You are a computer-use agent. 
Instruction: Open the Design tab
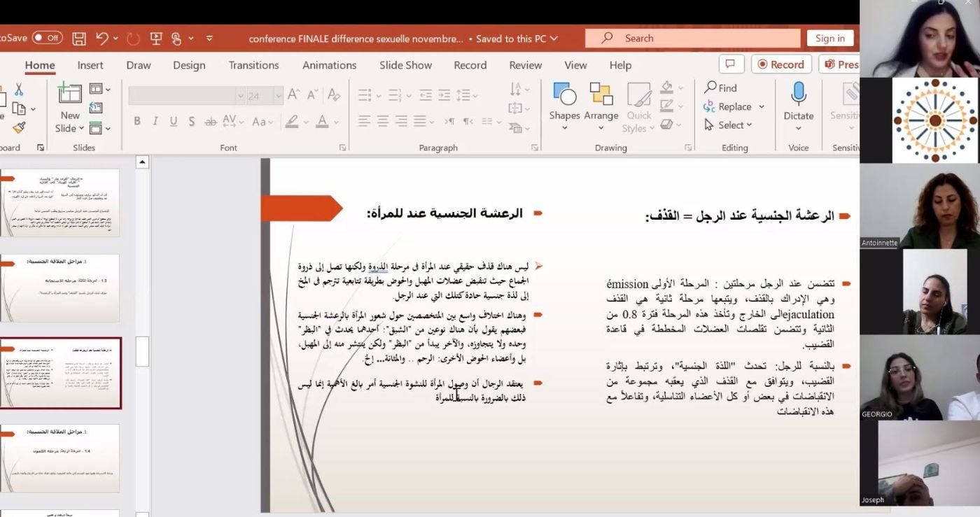(189, 65)
